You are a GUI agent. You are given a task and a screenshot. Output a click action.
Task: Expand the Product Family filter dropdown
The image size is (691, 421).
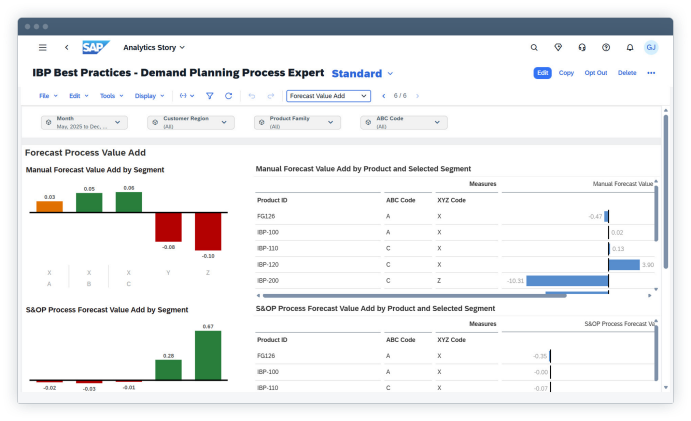click(x=331, y=122)
